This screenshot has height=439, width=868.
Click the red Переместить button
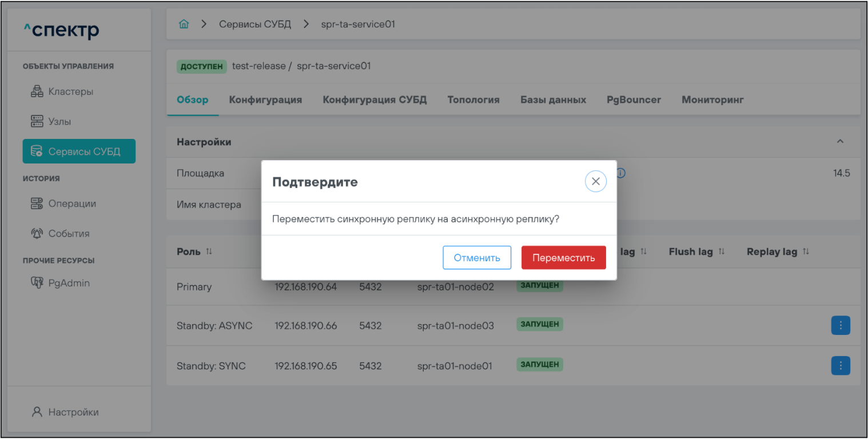[x=563, y=258]
